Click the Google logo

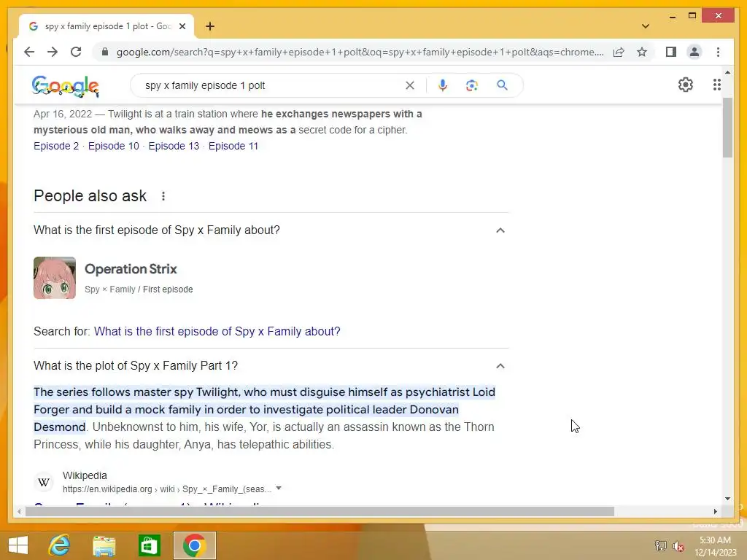pyautogui.click(x=65, y=86)
